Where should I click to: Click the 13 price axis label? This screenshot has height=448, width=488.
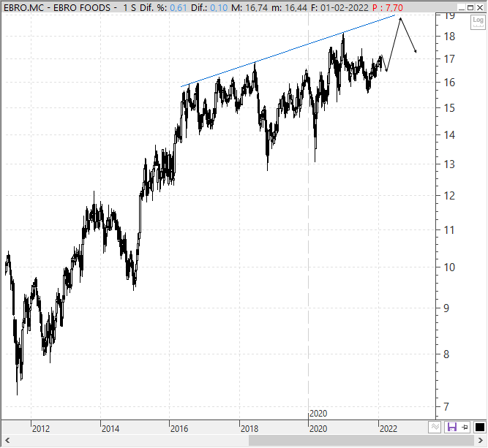[449, 164]
